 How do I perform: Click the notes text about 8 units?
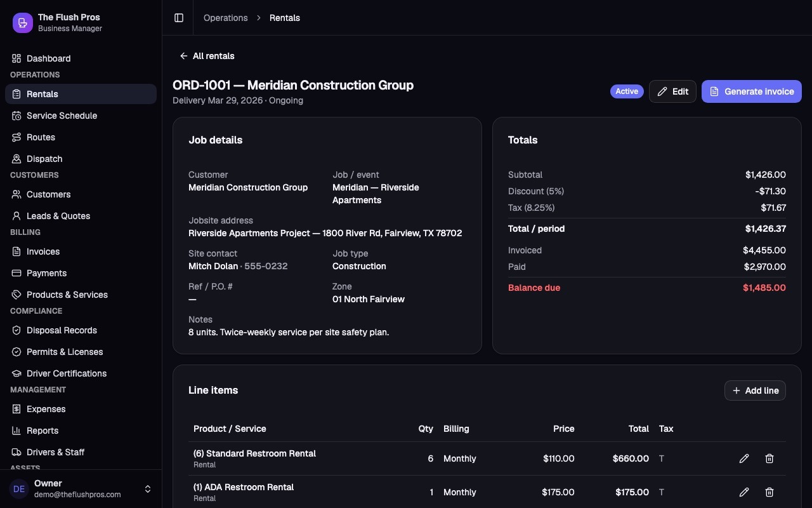[x=289, y=332]
